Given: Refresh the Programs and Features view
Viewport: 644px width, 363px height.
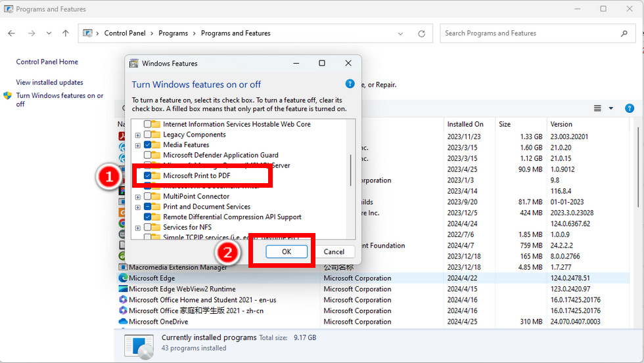Looking at the screenshot, I should coord(421,33).
